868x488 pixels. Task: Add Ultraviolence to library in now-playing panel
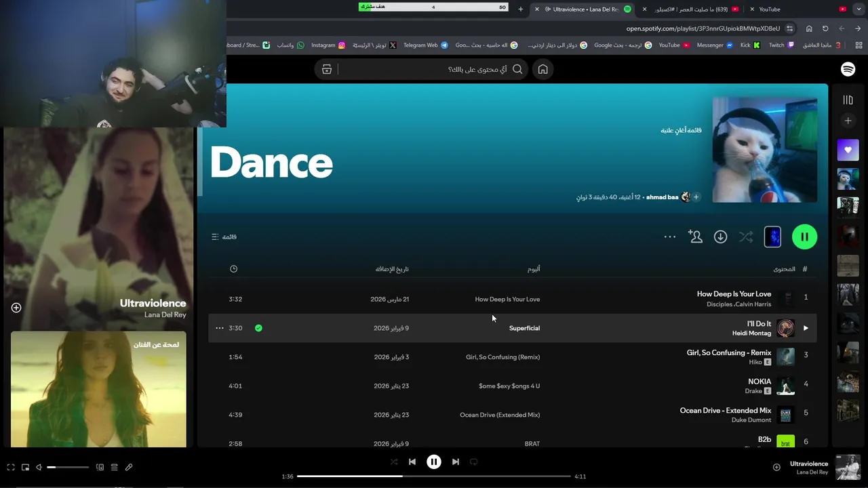(x=16, y=308)
